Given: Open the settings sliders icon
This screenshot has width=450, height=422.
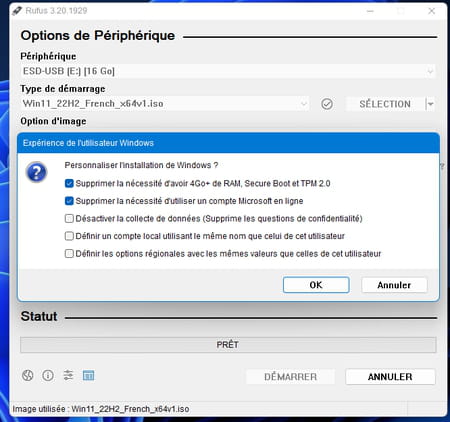Looking at the screenshot, I should click(x=68, y=375).
